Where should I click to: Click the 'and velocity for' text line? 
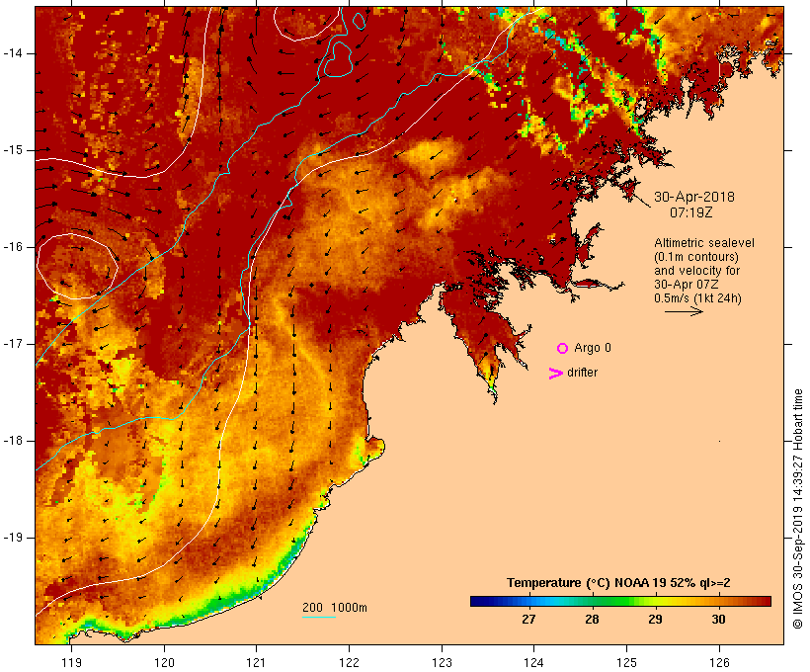pyautogui.click(x=696, y=271)
